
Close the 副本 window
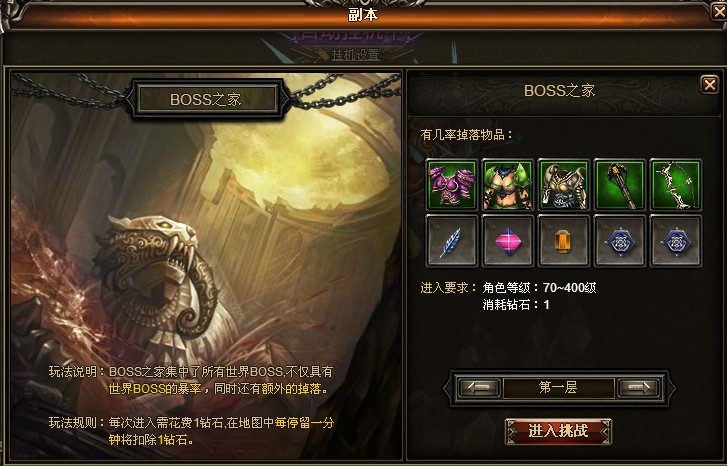coord(719,12)
